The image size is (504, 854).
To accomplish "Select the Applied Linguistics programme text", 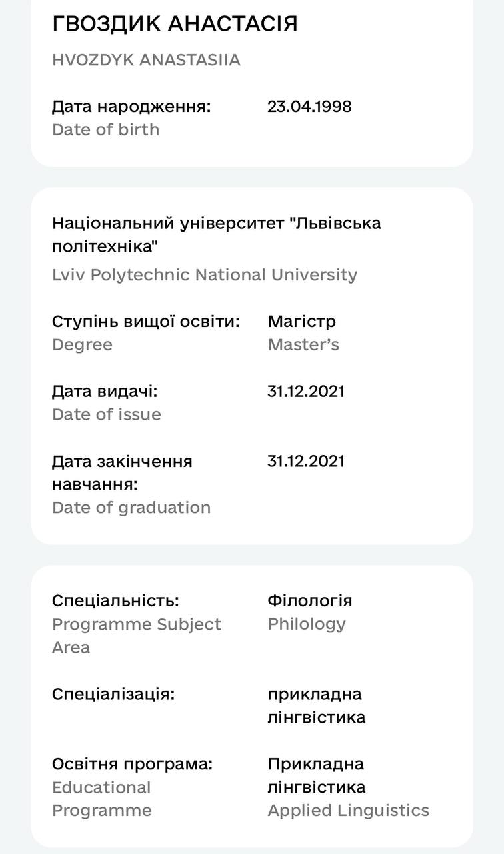I will click(349, 811).
